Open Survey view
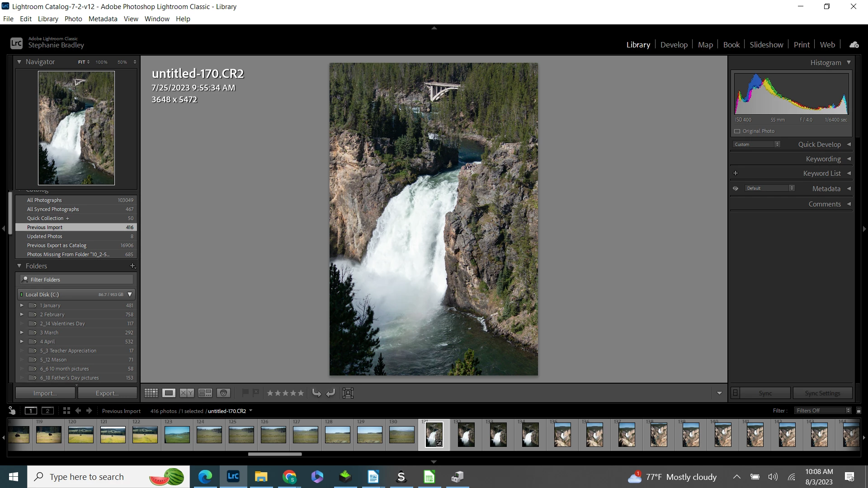This screenshot has height=488, width=868. tap(205, 393)
